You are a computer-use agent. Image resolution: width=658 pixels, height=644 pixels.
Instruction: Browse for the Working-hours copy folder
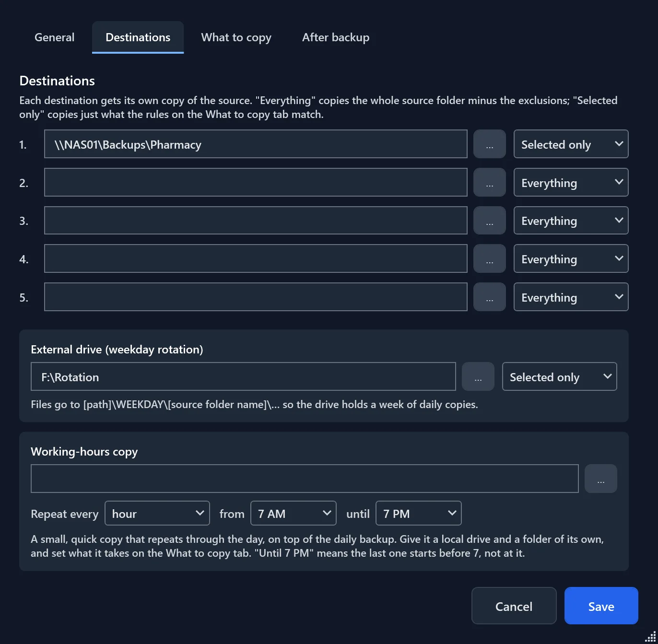click(601, 479)
